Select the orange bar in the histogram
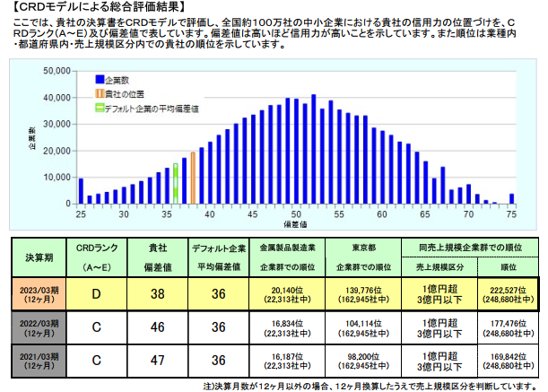The height and width of the screenshot is (392, 548). coord(193,178)
